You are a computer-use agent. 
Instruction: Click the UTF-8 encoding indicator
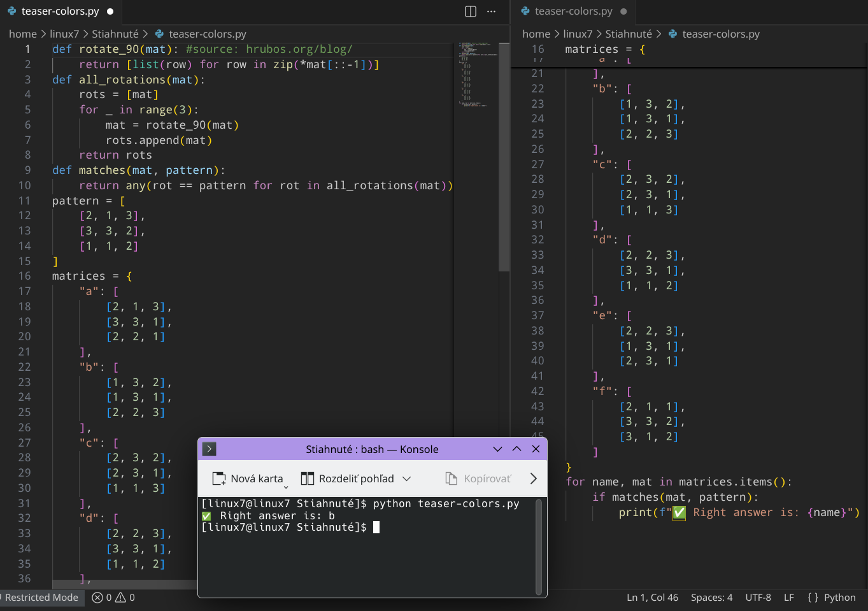(758, 598)
